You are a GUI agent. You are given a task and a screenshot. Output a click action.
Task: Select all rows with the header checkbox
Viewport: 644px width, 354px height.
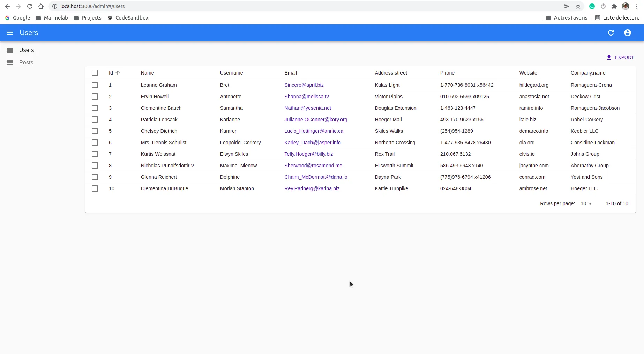(x=95, y=73)
